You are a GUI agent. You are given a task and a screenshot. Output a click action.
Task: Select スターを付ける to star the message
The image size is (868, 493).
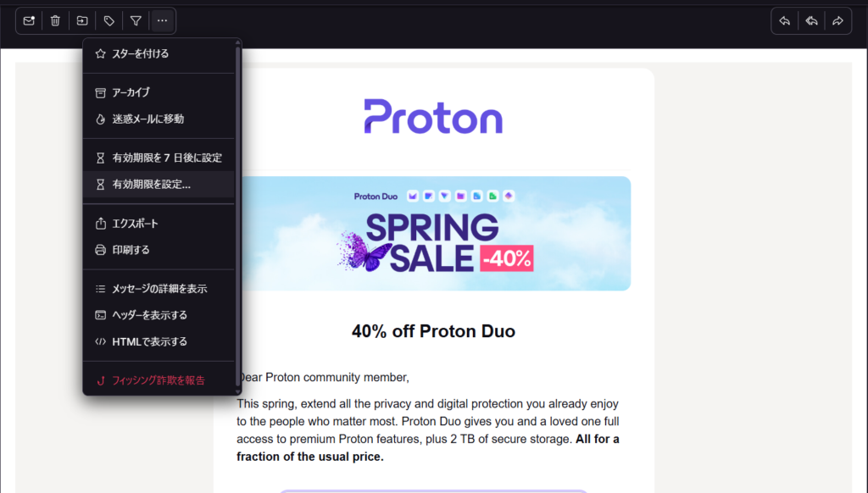[x=141, y=53]
